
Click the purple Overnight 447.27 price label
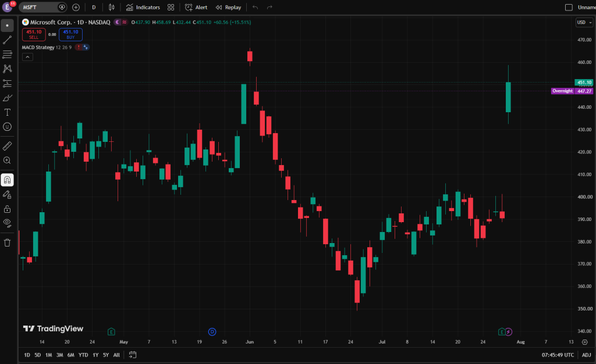tap(572, 91)
